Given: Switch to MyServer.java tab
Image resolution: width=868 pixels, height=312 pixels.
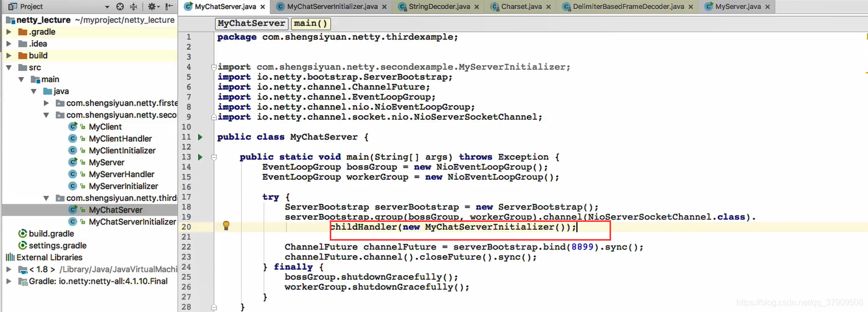Looking at the screenshot, I should 738,7.
